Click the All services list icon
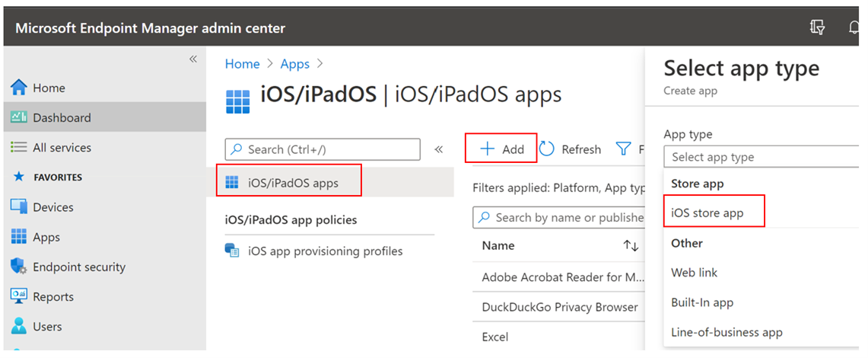The height and width of the screenshot is (358, 868). click(19, 147)
